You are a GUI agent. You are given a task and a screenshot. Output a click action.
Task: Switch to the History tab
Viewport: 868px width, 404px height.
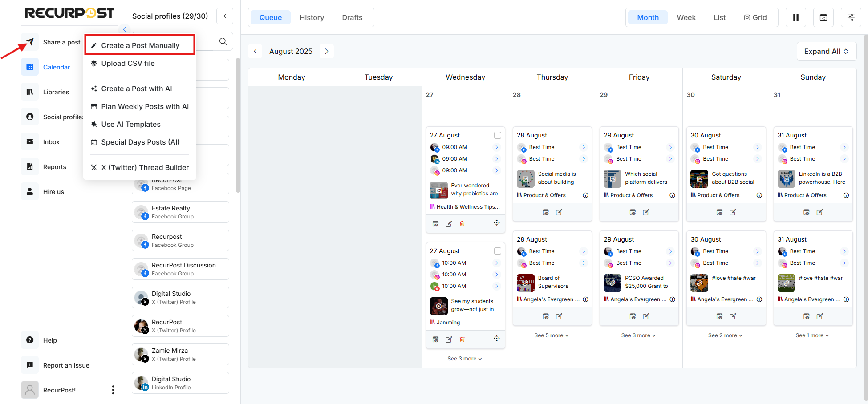coord(312,17)
